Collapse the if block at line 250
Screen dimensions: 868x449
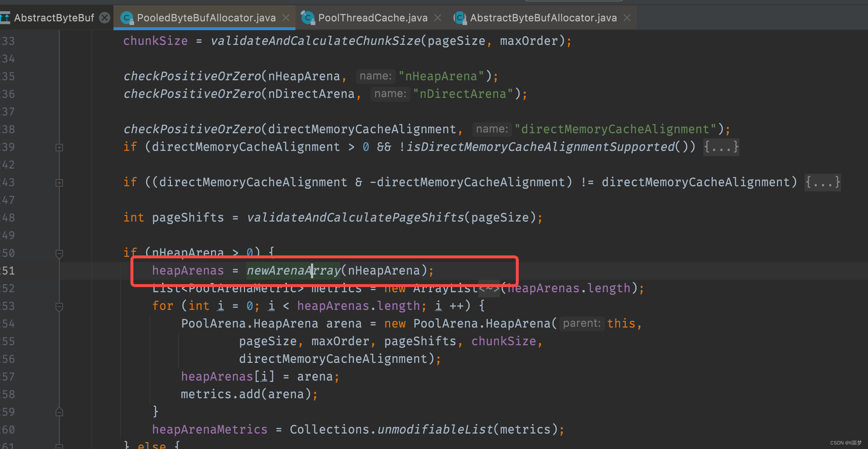pyautogui.click(x=59, y=254)
